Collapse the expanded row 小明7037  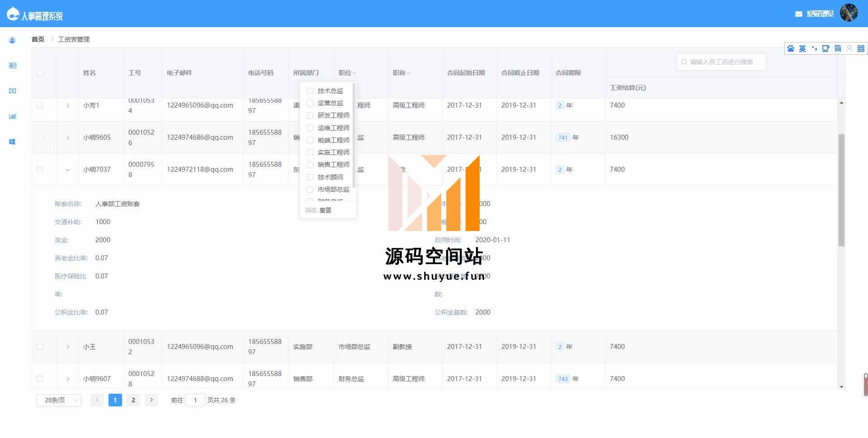[68, 170]
